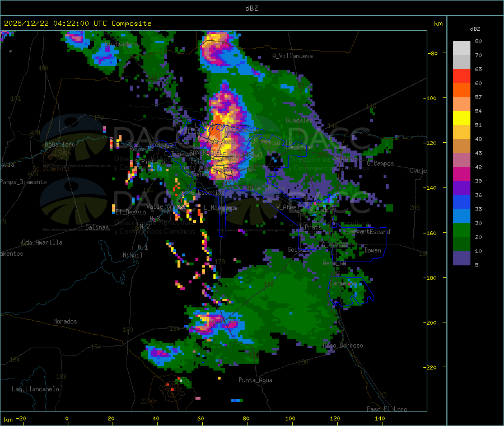Click the L_Malvinas place label

coord(221,208)
